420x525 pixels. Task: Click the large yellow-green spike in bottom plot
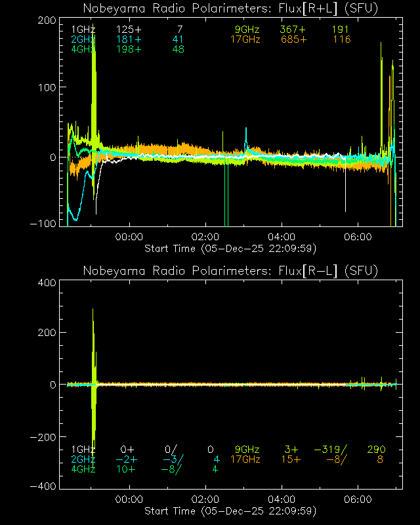click(x=93, y=328)
